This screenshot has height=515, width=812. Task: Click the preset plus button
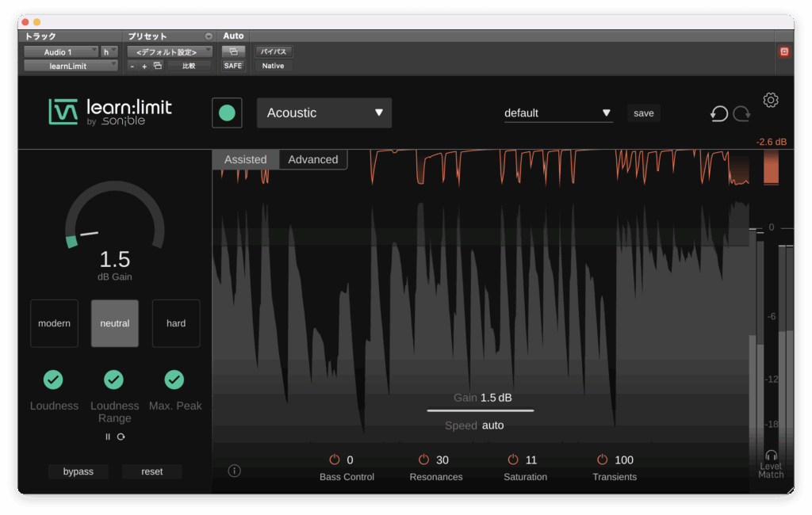click(x=144, y=67)
